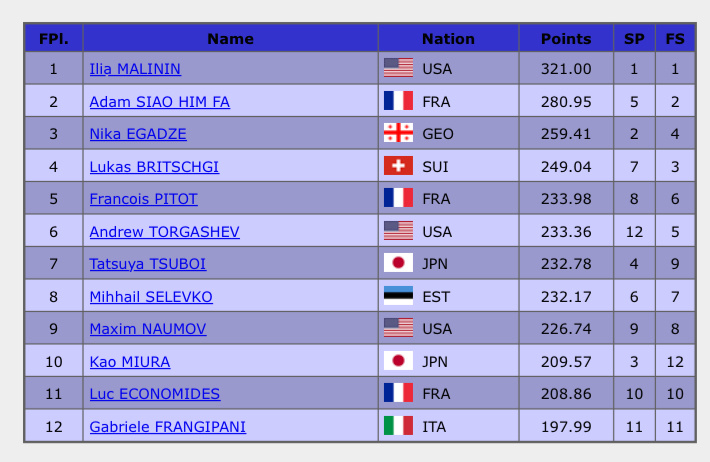Open Gabriele FRANGIPANI profile link
Image resolution: width=710 pixels, height=462 pixels.
tap(168, 427)
